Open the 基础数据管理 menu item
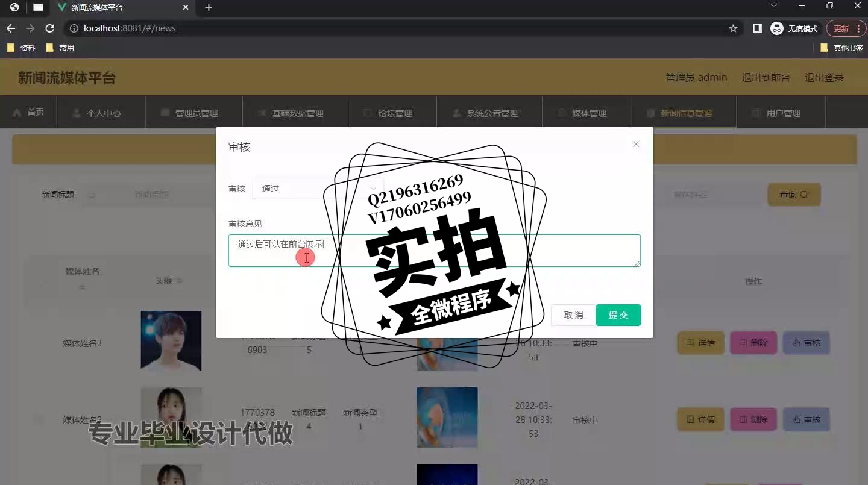The image size is (868, 485). (x=295, y=113)
